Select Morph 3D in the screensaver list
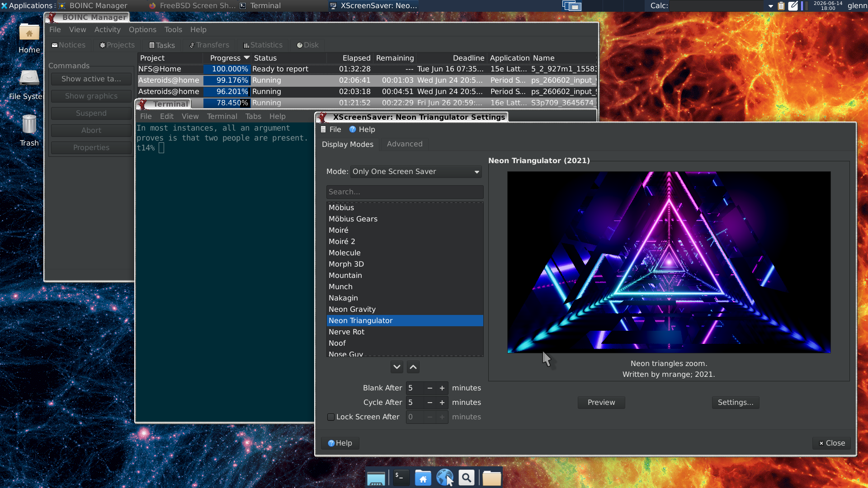Viewport: 868px width, 488px height. click(405, 264)
